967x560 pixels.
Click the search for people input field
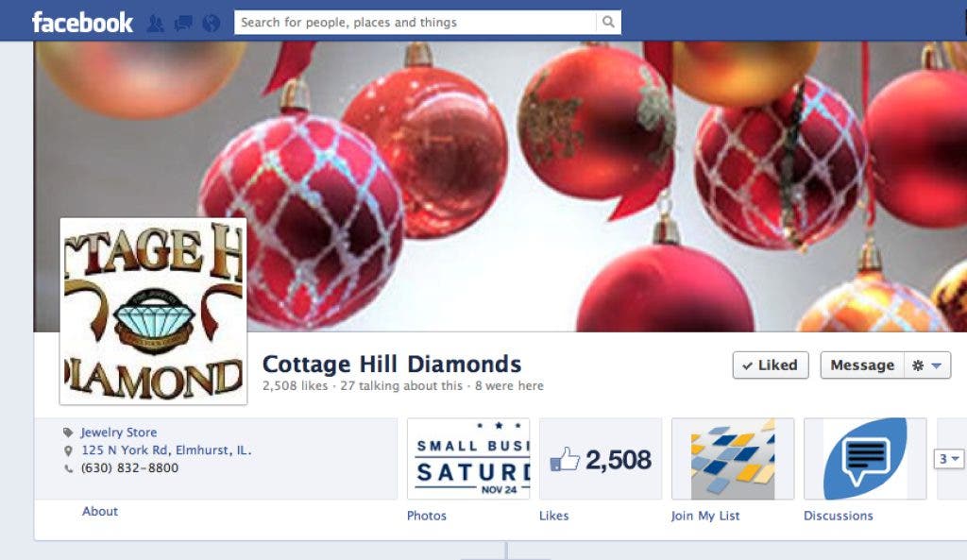pyautogui.click(x=416, y=23)
